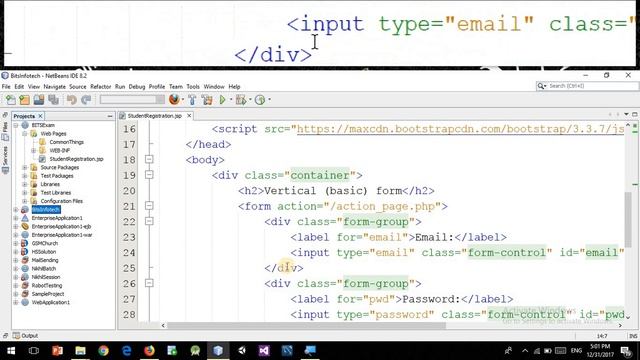Maximize the editor window via the corner button
640x360 pixels.
635,114
